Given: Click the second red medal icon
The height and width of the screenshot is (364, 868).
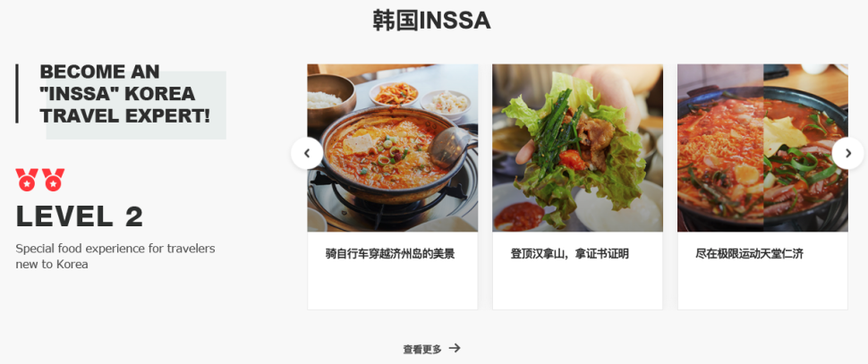Looking at the screenshot, I should coord(53,180).
